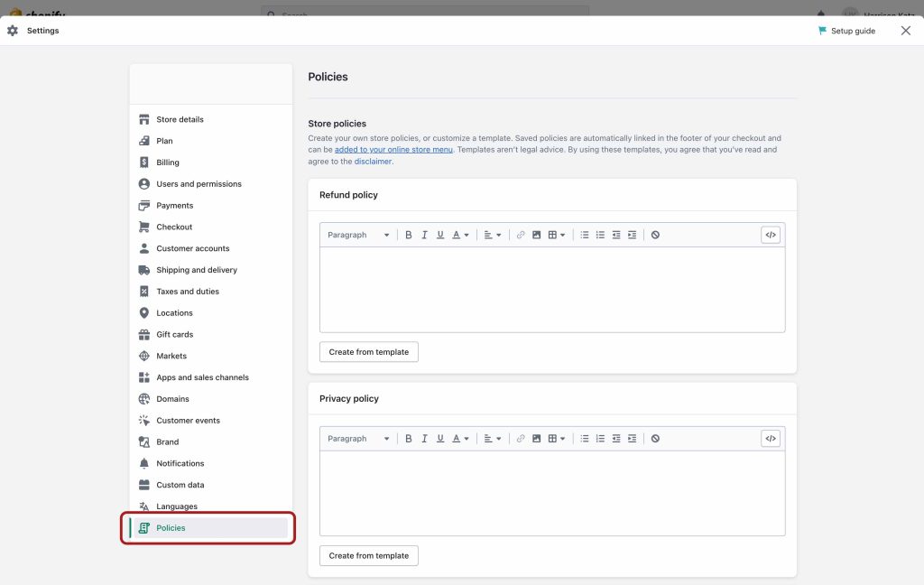The width and height of the screenshot is (924, 585).
Task: Open alignment menu in Privacy policy editor
Action: pos(492,439)
